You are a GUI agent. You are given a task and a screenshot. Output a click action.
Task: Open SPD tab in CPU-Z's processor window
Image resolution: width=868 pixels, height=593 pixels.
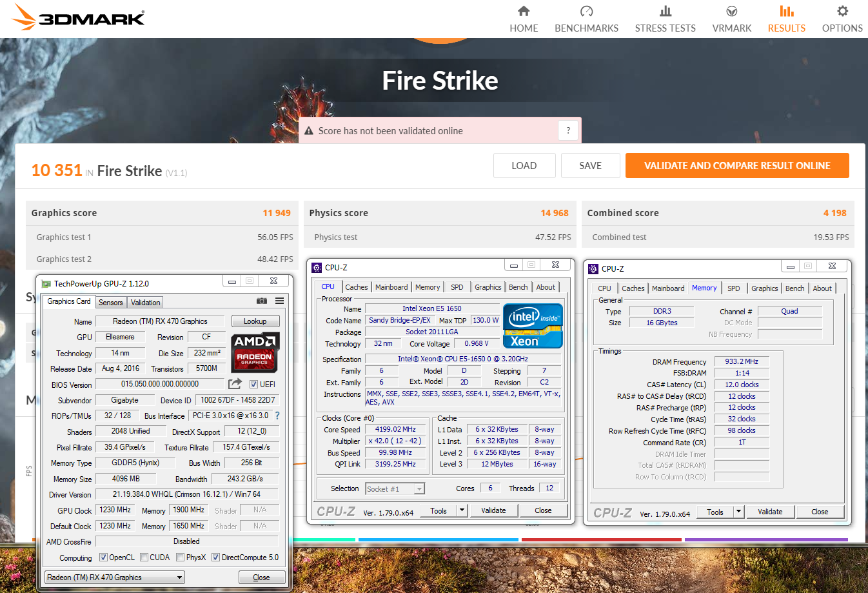pyautogui.click(x=457, y=287)
